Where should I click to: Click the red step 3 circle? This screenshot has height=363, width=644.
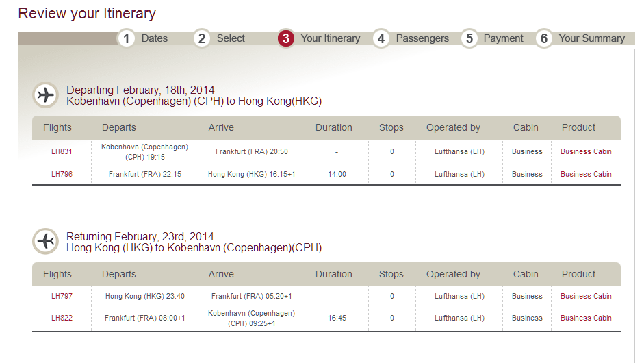(286, 38)
